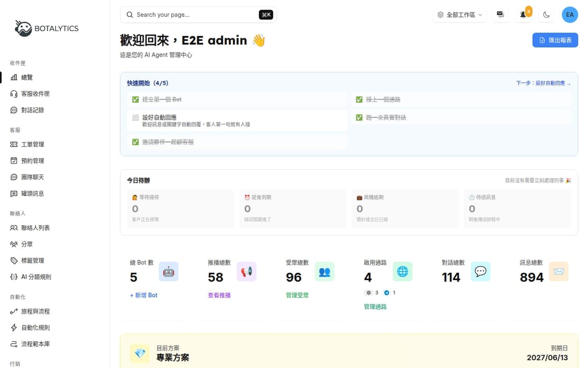Screen dimensions: 588x368
Task: Click the 聯絡人列表 people icon
Action: coord(14,228)
